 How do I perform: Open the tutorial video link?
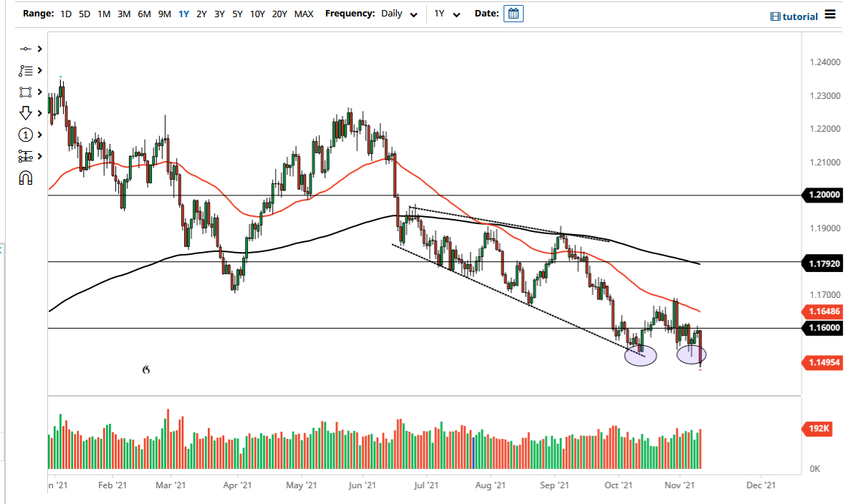click(794, 16)
